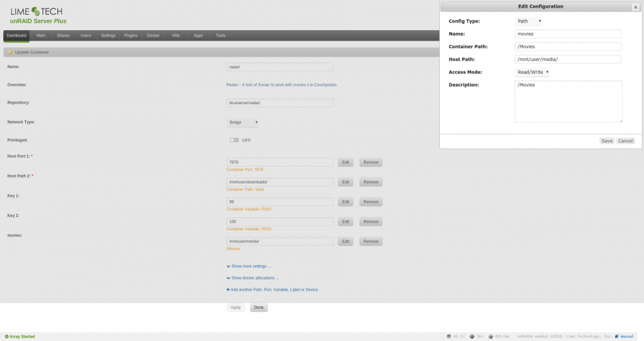Open the Network Type Bridge dropdown
This screenshot has height=341, width=644.
pyautogui.click(x=242, y=122)
